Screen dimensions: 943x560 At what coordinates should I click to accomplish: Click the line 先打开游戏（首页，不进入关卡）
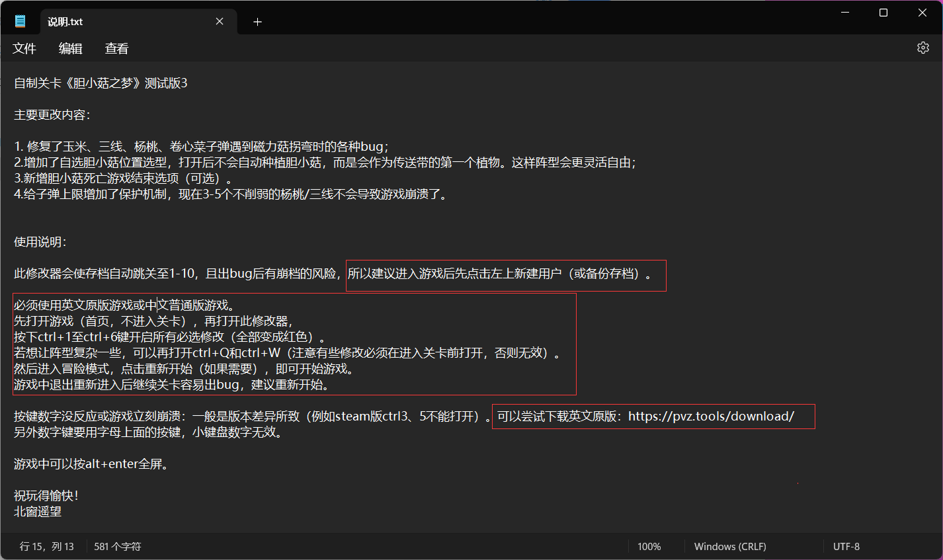tap(153, 321)
